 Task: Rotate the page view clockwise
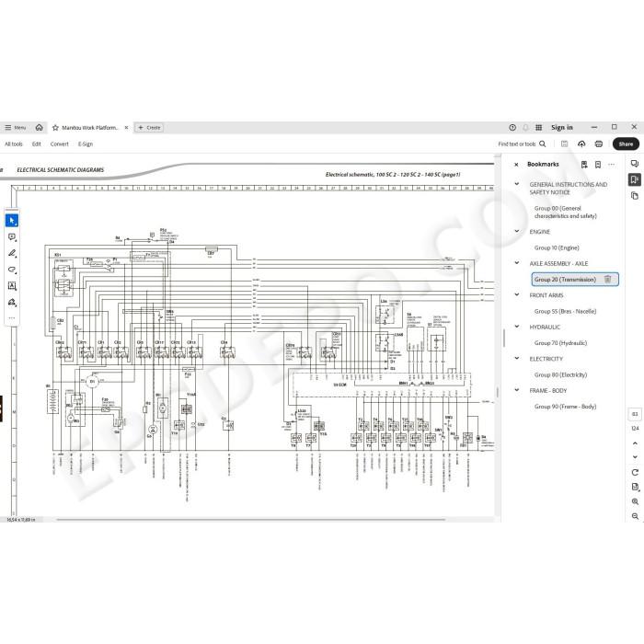(635, 472)
